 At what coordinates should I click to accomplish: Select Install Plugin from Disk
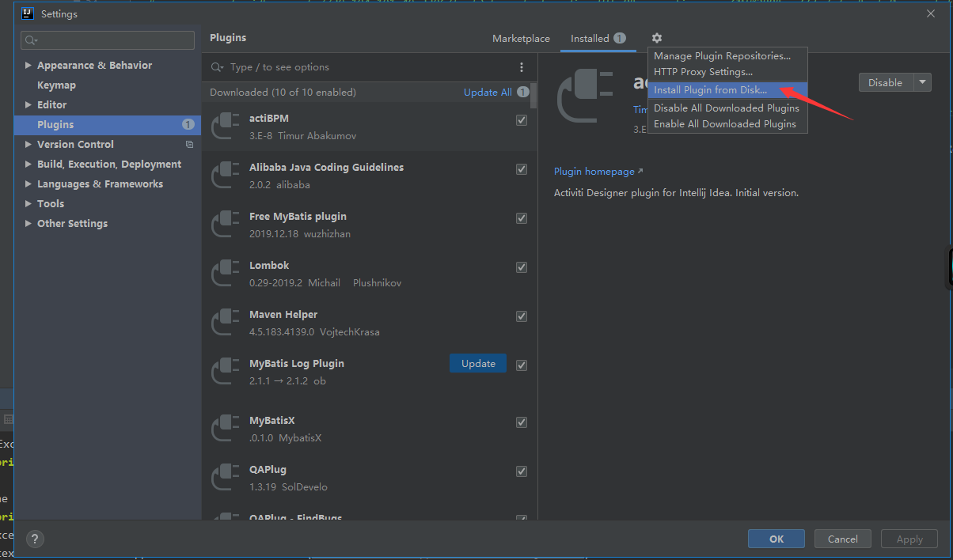click(x=727, y=90)
